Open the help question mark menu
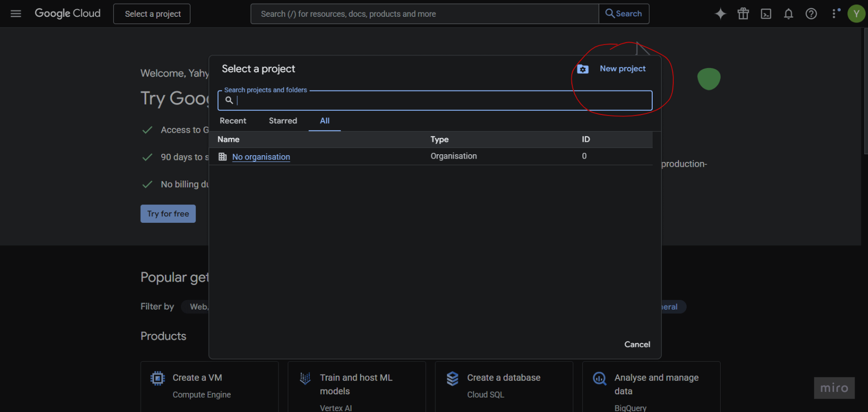 coord(811,14)
